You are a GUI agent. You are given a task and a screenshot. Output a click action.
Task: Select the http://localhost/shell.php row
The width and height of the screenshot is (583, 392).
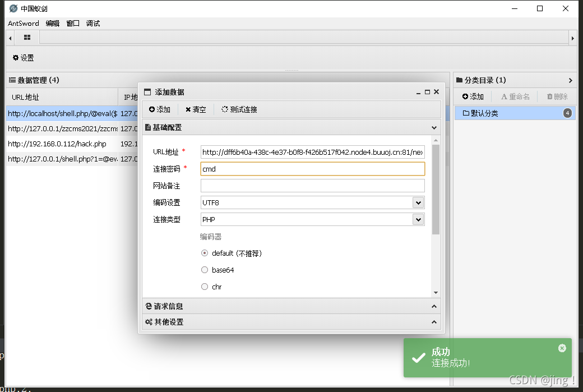pyautogui.click(x=72, y=113)
